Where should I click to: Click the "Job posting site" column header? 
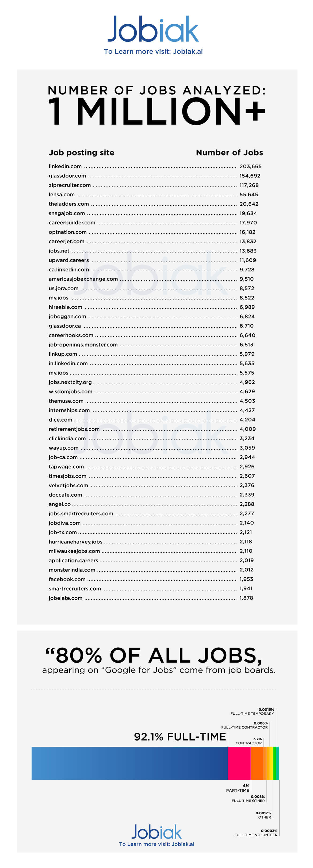click(81, 153)
